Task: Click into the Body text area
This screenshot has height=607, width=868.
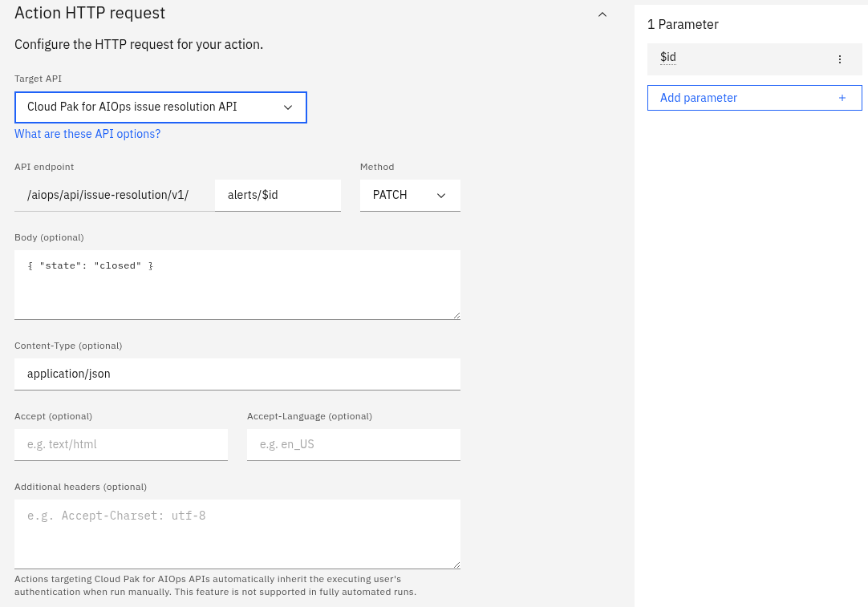Action: [237, 285]
